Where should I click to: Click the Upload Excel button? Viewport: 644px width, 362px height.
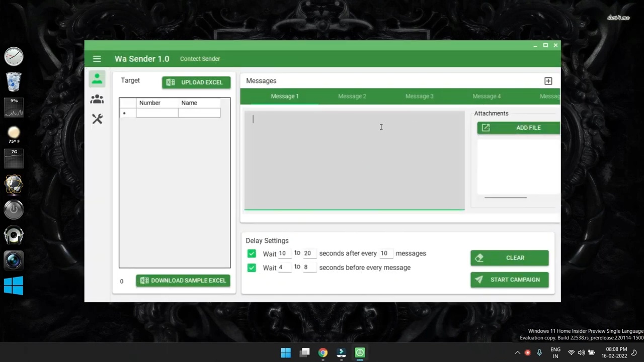click(196, 82)
